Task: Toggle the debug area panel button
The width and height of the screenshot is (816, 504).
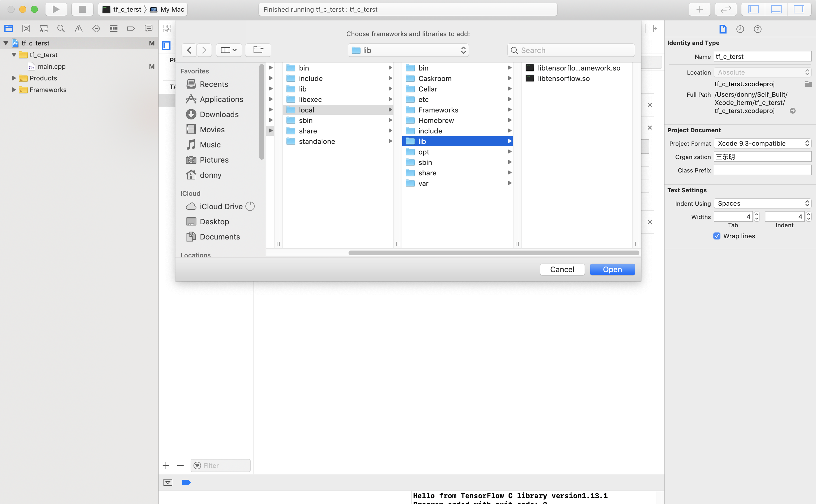Action: click(x=776, y=9)
